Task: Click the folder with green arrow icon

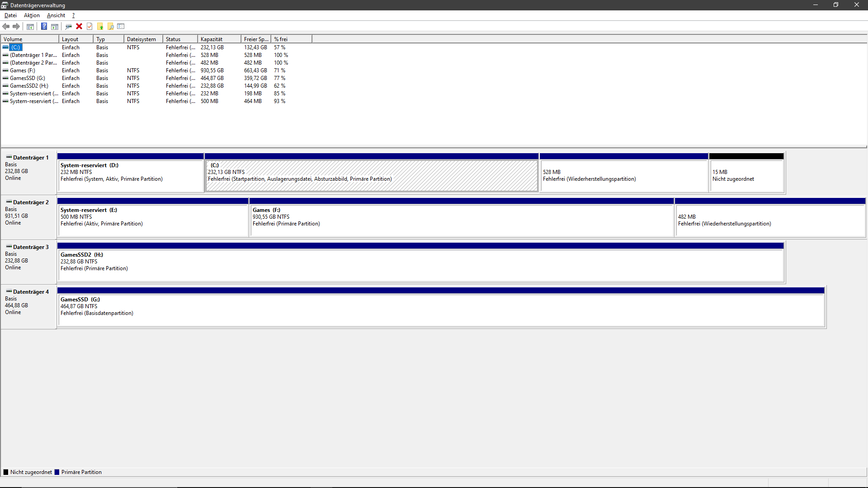Action: [x=100, y=27]
